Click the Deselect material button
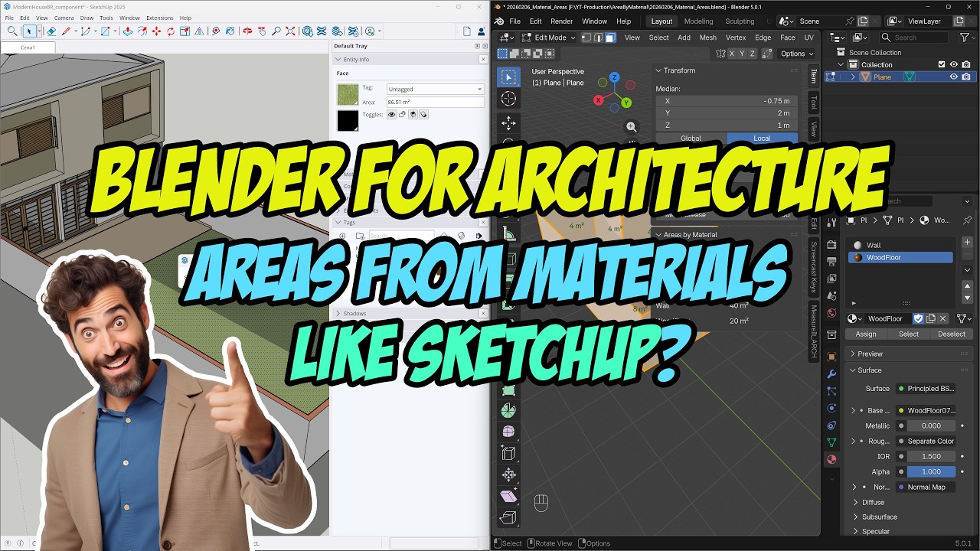This screenshot has height=551, width=980. (x=952, y=334)
